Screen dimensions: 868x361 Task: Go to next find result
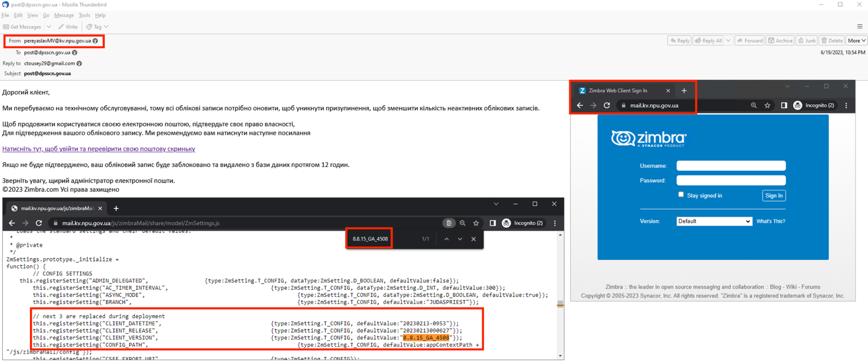click(x=460, y=239)
